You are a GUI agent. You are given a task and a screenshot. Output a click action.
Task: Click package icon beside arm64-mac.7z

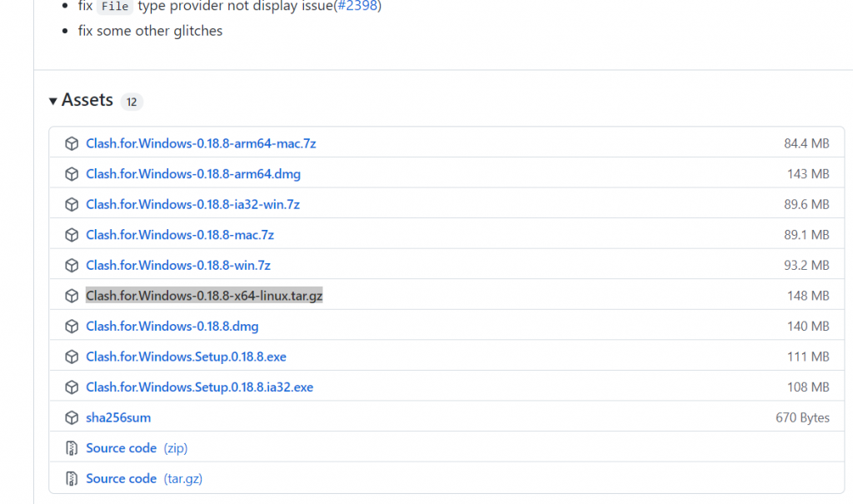[72, 143]
